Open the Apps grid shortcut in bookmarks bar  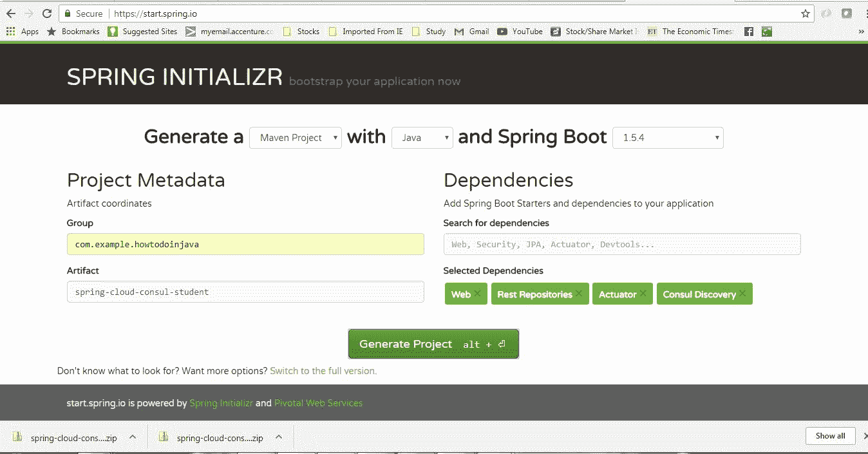23,31
